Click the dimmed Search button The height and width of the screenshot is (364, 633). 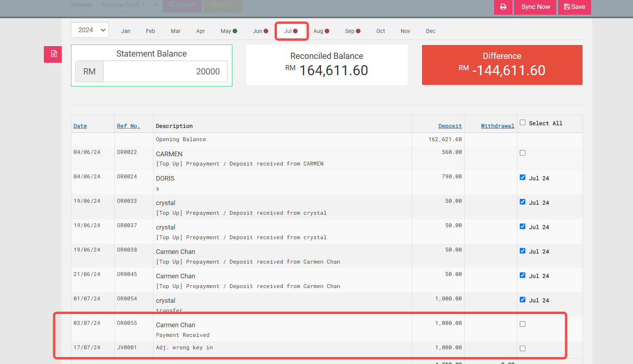click(182, 5)
